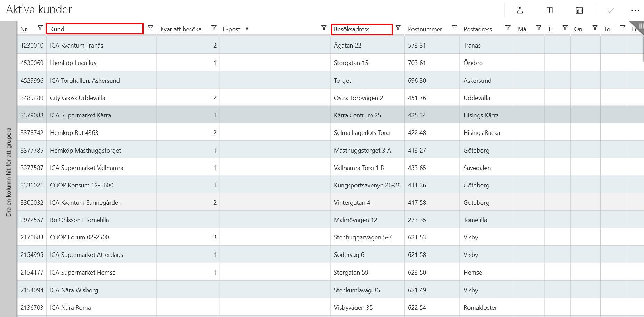Viewport: 644px width, 317px height.
Task: Click customer number 1230010
Action: click(32, 46)
